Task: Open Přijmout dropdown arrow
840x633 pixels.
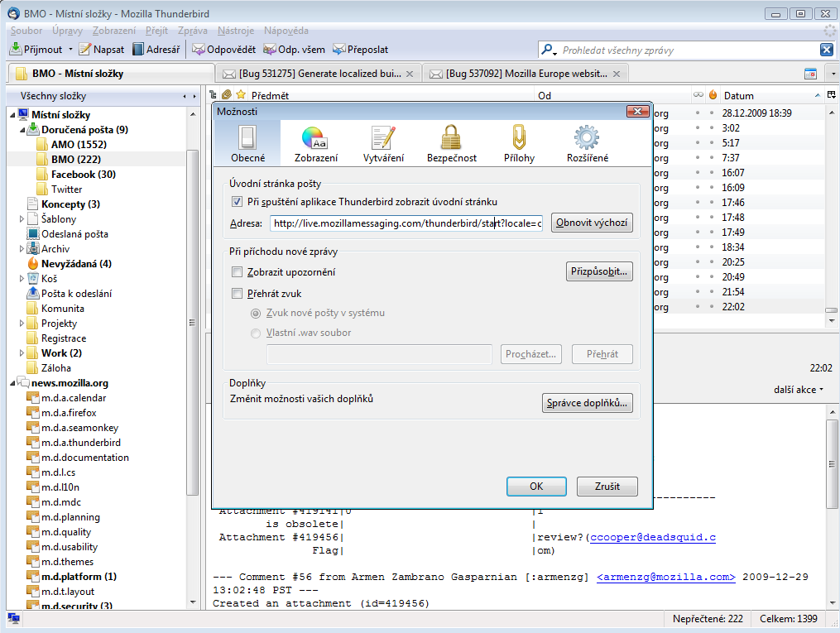Action: 70,50
